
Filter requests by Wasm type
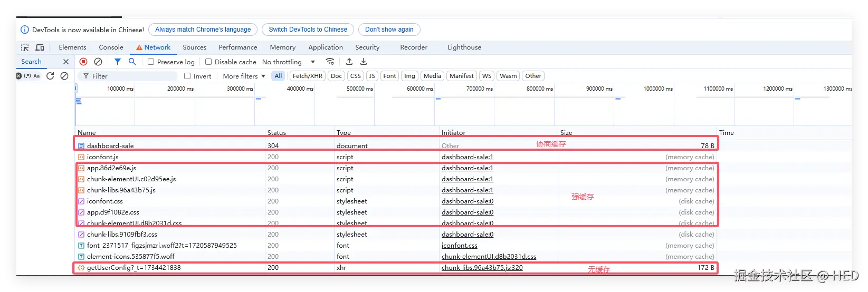[x=508, y=76]
